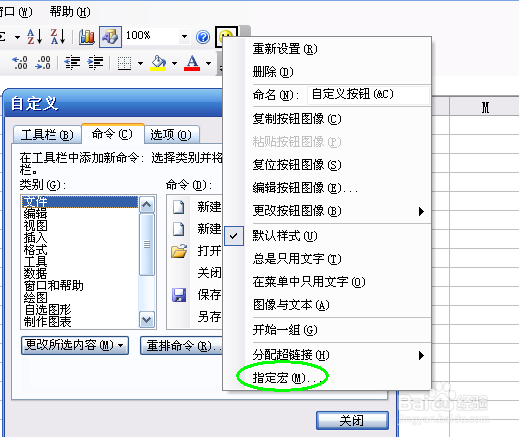Expand fill color dropdown arrow
The height and width of the screenshot is (437, 519).
click(174, 63)
